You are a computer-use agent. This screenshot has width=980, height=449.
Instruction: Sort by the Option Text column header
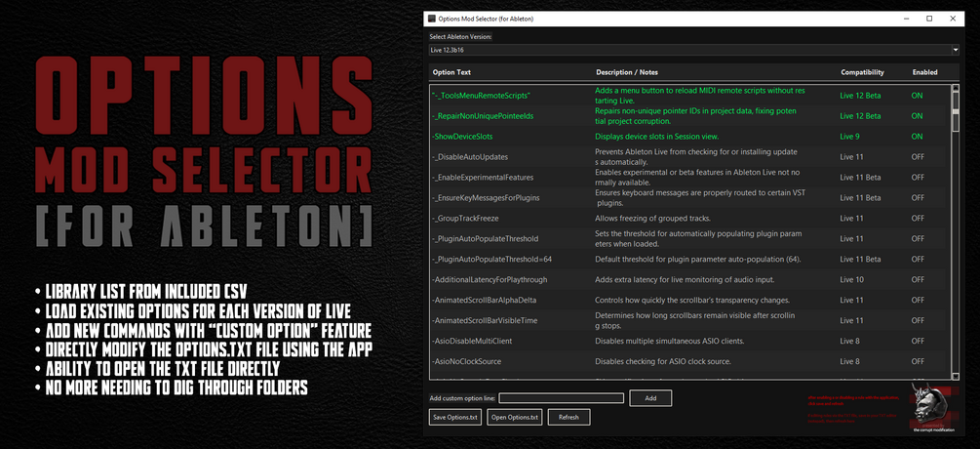point(451,72)
